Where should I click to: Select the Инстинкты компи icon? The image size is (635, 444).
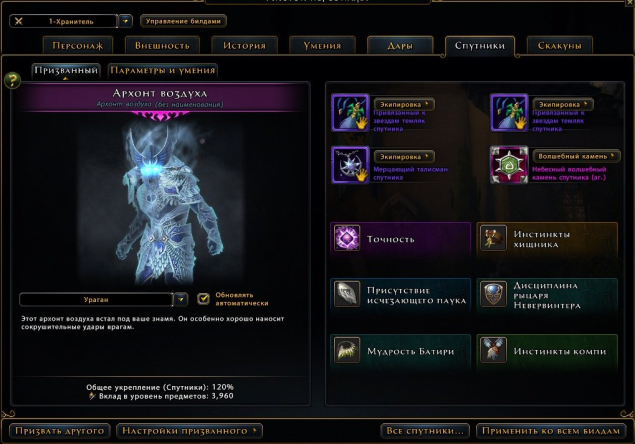tap(493, 350)
